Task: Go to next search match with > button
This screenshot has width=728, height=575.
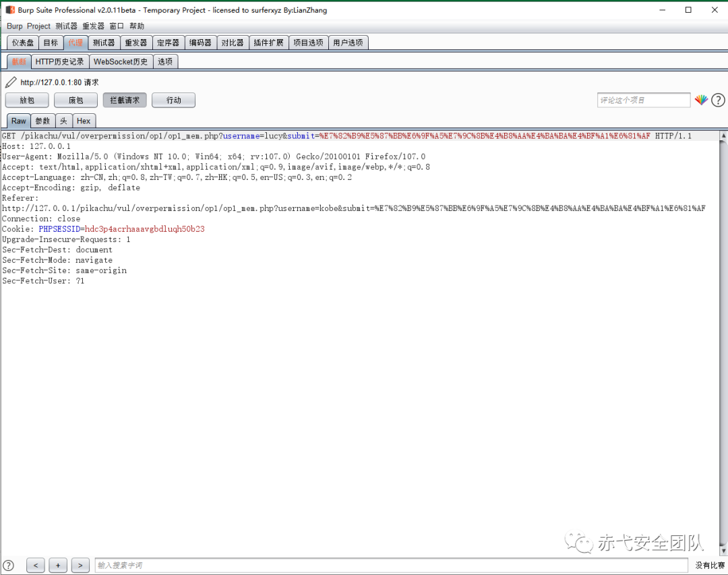Action: tap(80, 566)
